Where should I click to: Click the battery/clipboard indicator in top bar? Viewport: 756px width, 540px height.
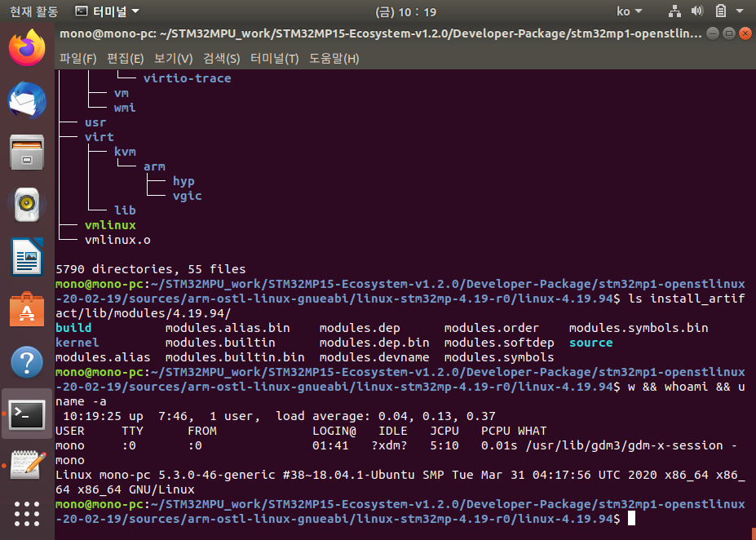click(x=721, y=11)
